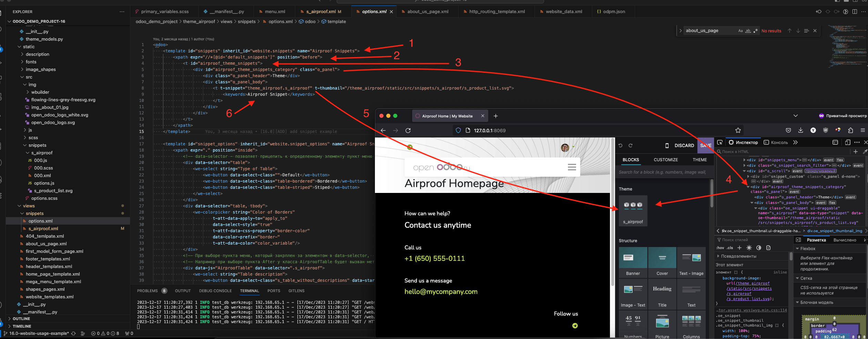
Task: Click the Banner structure block thumbnail
Action: [x=633, y=262]
